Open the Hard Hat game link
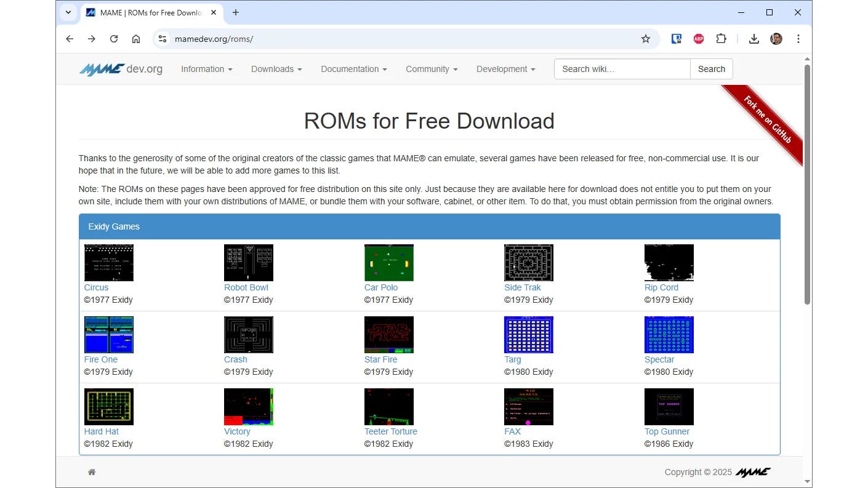Image resolution: width=868 pixels, height=488 pixels. tap(102, 431)
